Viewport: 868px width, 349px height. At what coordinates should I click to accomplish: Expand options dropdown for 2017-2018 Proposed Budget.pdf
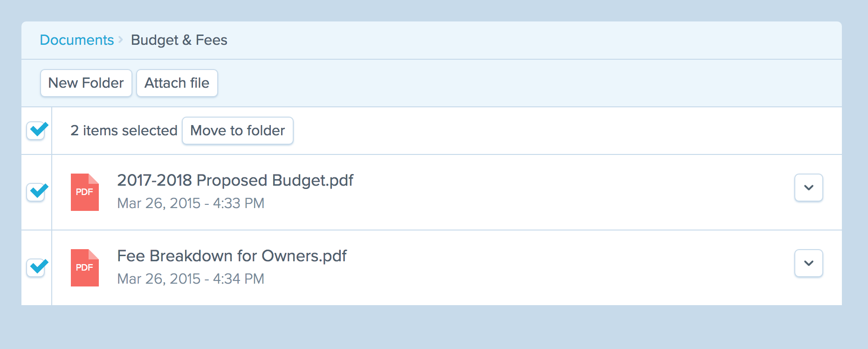(808, 188)
